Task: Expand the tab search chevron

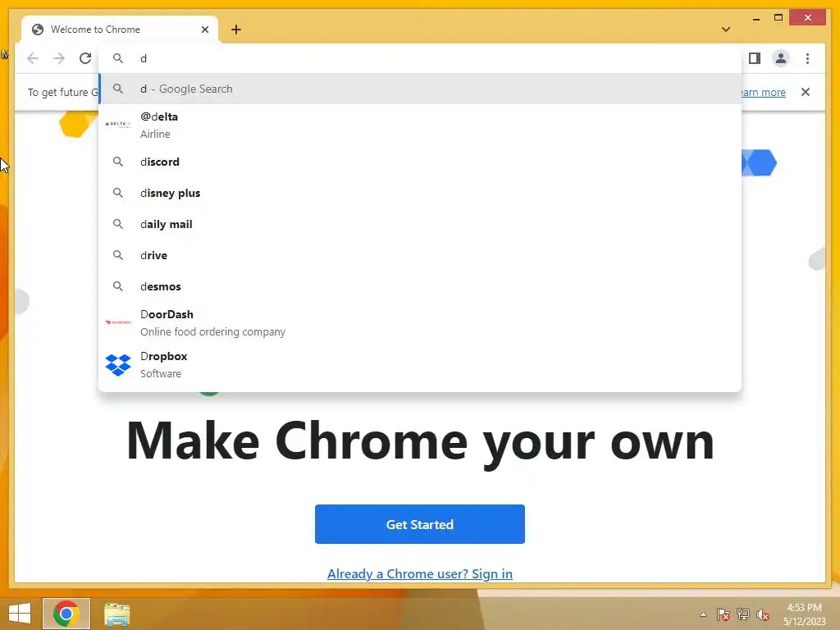Action: point(726,30)
